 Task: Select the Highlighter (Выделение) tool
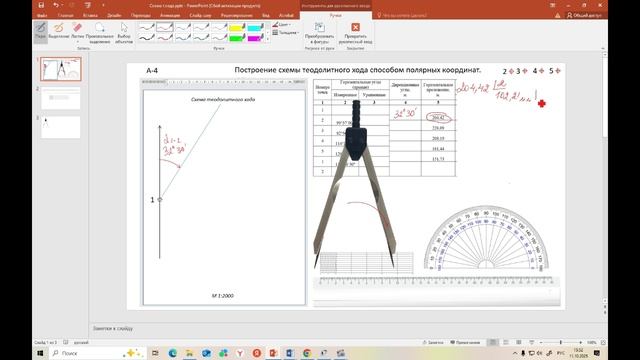click(x=58, y=31)
